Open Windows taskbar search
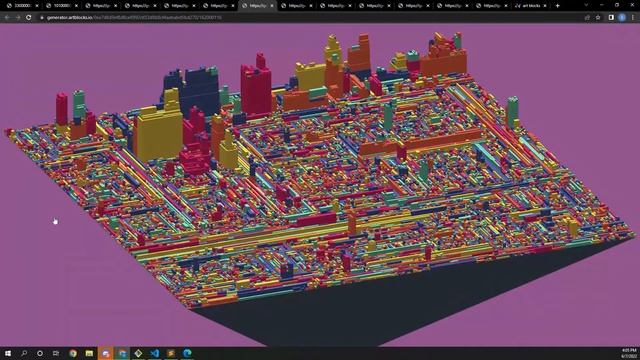640x360 pixels. coord(24,353)
